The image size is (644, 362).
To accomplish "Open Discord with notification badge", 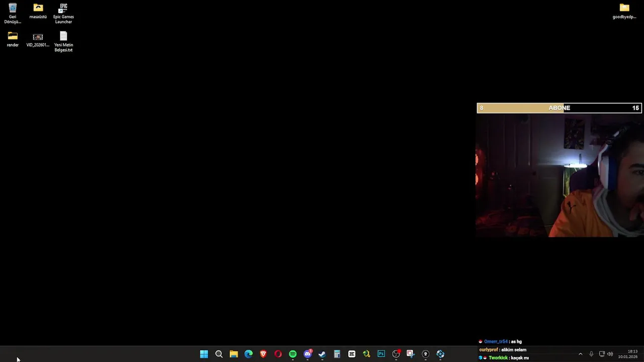I will pyautogui.click(x=307, y=354).
